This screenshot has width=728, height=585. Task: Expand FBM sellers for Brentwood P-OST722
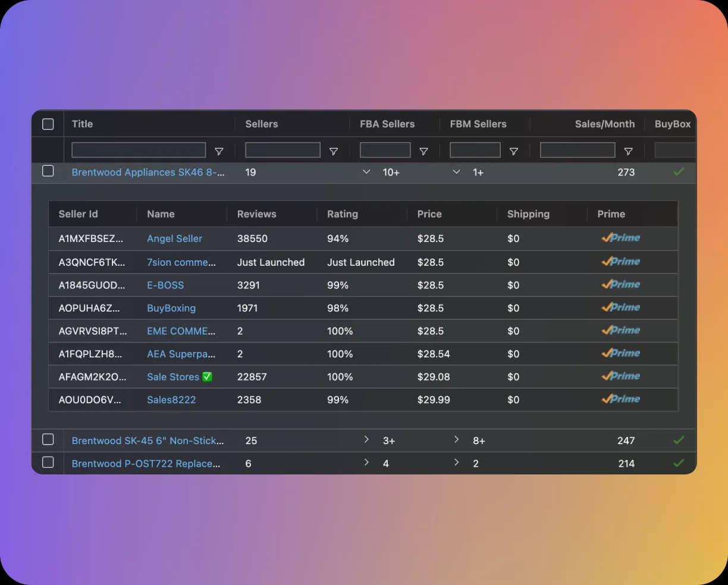point(456,463)
